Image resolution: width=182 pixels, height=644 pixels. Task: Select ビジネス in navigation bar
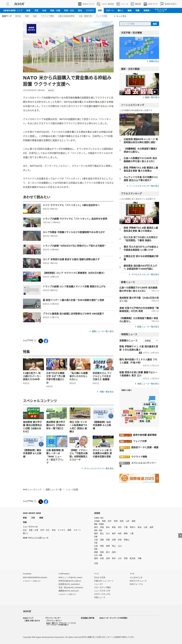pos(90,10)
